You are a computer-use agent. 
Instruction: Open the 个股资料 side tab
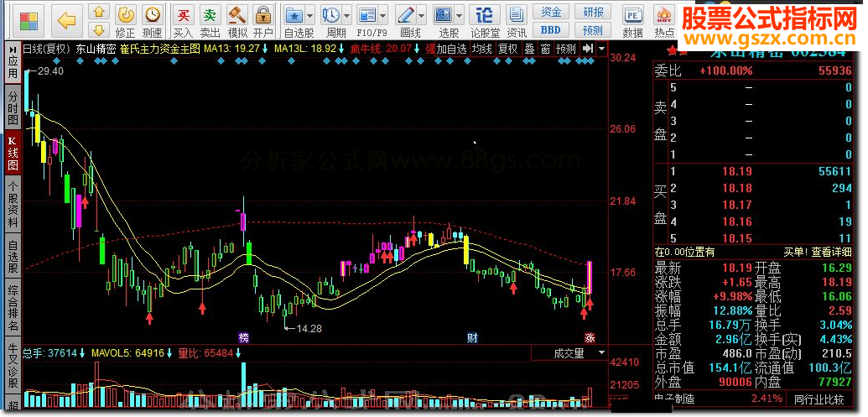13,205
